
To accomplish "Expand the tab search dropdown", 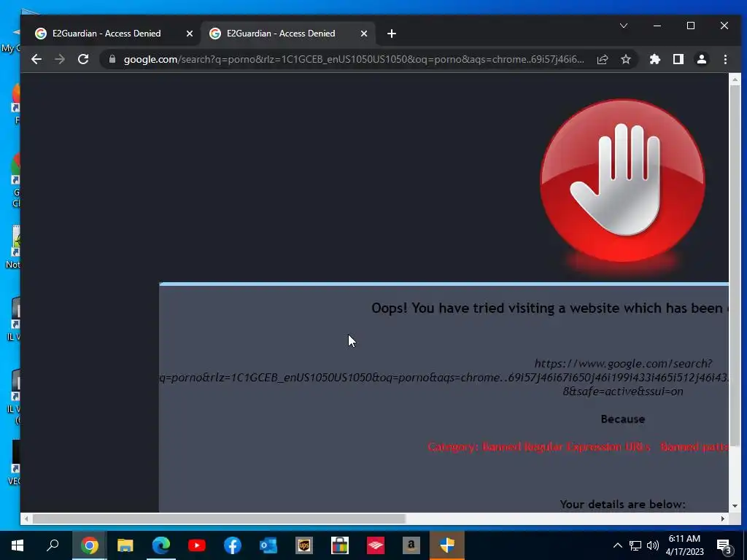I will tap(624, 26).
